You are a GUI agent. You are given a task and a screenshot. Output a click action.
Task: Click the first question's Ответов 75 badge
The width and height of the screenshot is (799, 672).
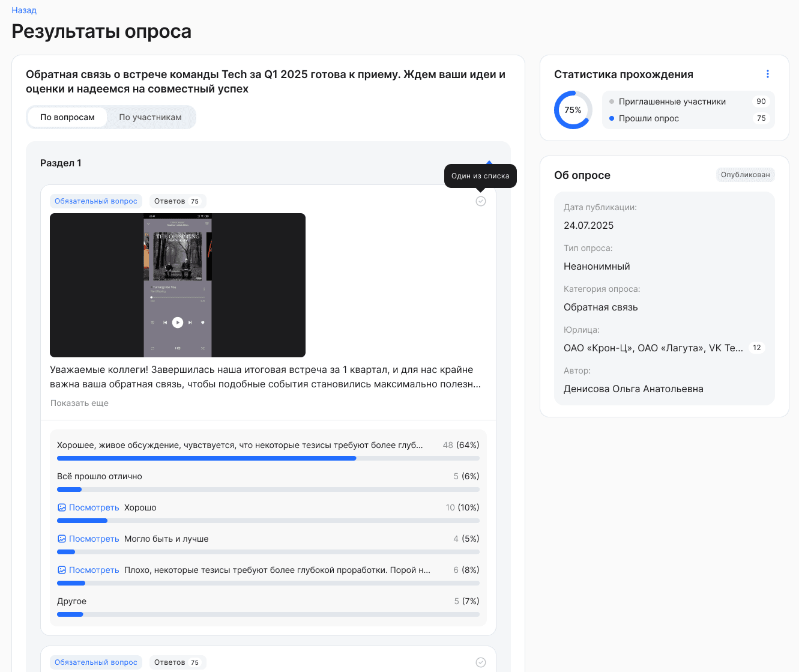click(x=177, y=201)
